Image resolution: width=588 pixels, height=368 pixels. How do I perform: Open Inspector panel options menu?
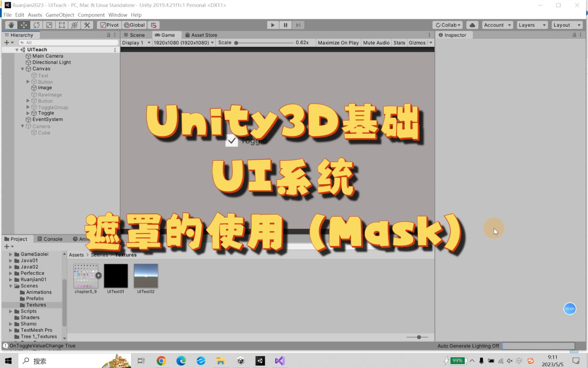[x=581, y=35]
